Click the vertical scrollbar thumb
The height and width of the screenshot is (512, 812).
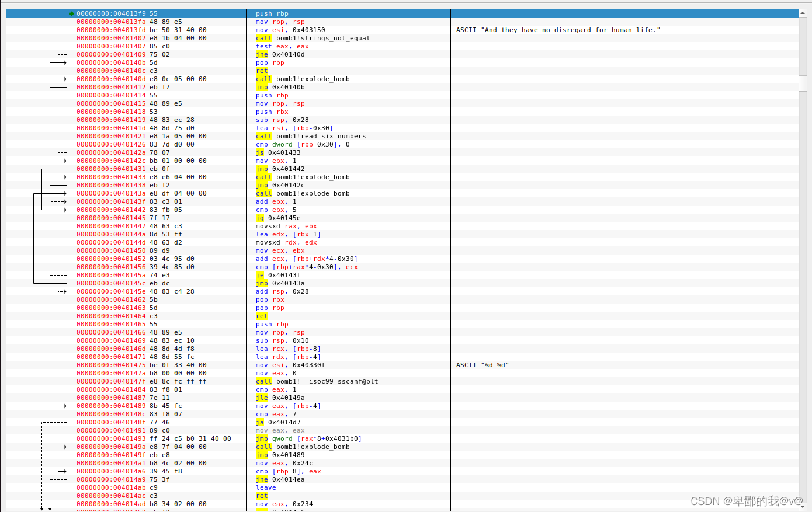803,83
